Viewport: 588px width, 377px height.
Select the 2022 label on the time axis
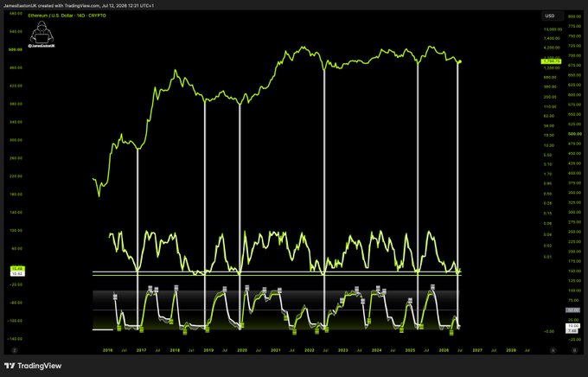click(310, 350)
